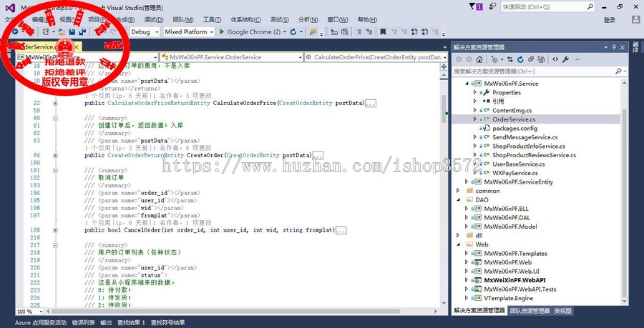Screen dimensions: 644x328
Task: Open the 帮助(H) menu
Action: point(368,20)
